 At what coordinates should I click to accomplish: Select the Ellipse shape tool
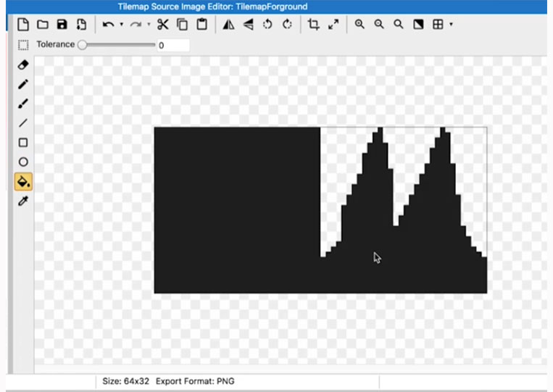23,162
